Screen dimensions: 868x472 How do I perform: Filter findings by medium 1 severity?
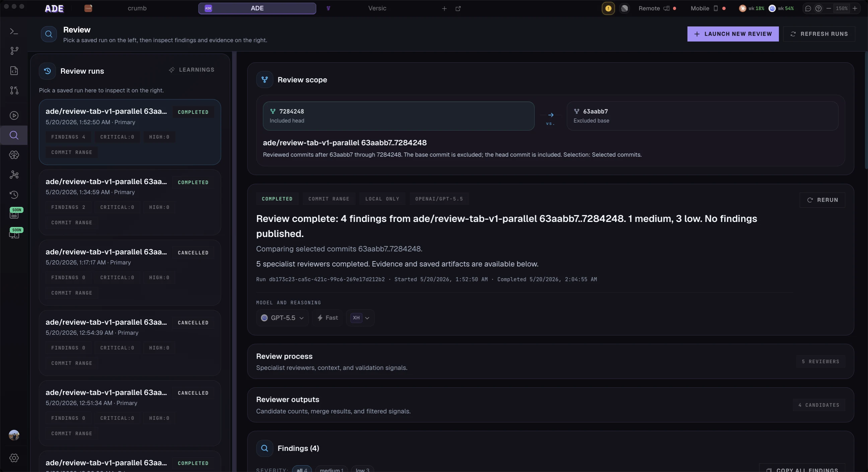(332, 470)
